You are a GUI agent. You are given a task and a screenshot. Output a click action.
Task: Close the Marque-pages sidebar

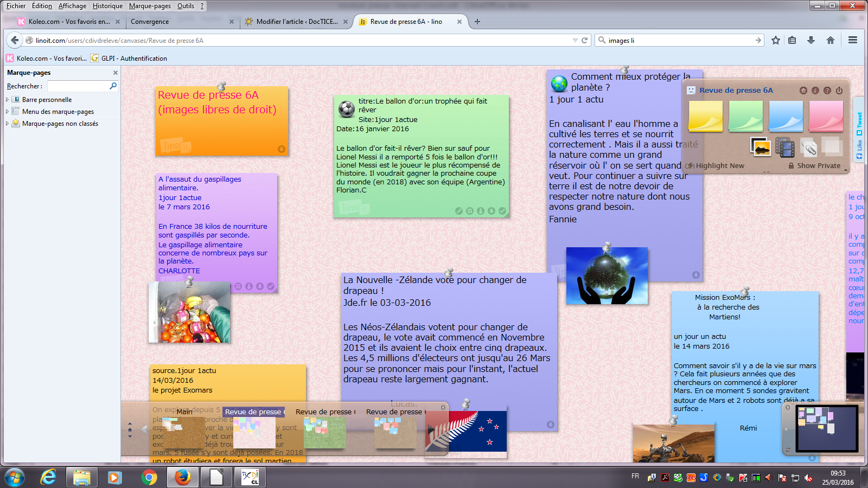115,73
